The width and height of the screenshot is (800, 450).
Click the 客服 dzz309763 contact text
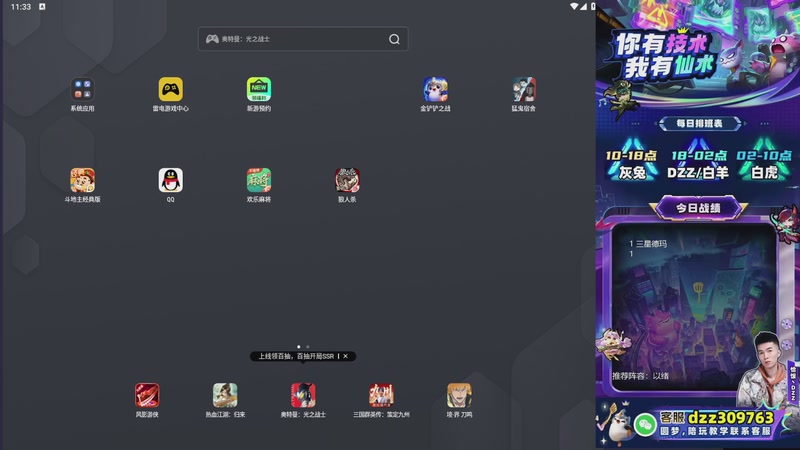pos(717,418)
